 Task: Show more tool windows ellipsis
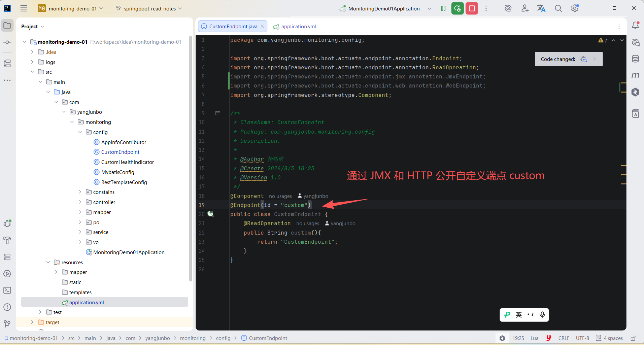pyautogui.click(x=7, y=80)
